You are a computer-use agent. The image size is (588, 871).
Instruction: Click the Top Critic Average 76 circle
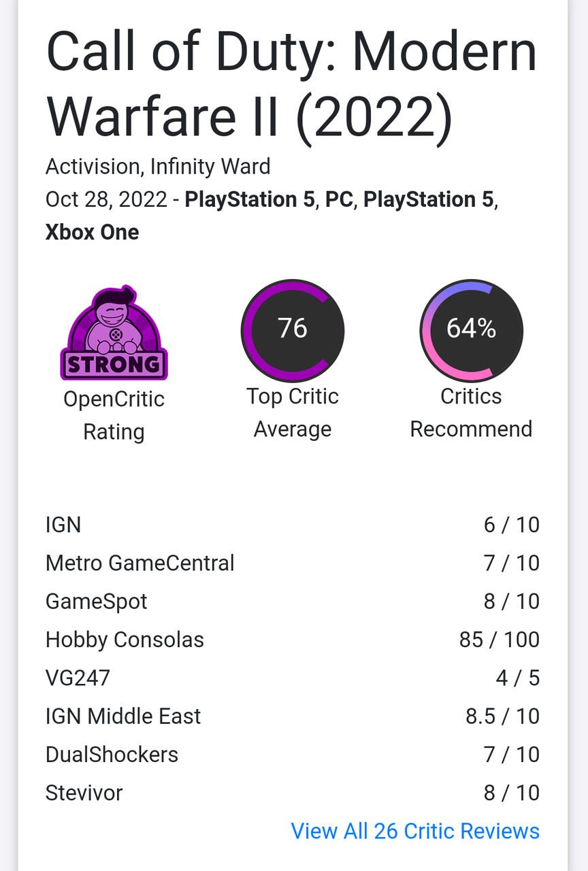[x=293, y=331]
